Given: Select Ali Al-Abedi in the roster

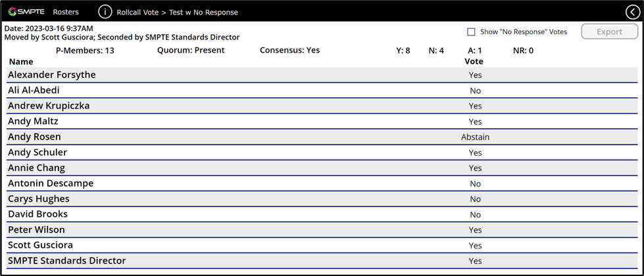Looking at the screenshot, I should (x=38, y=91).
